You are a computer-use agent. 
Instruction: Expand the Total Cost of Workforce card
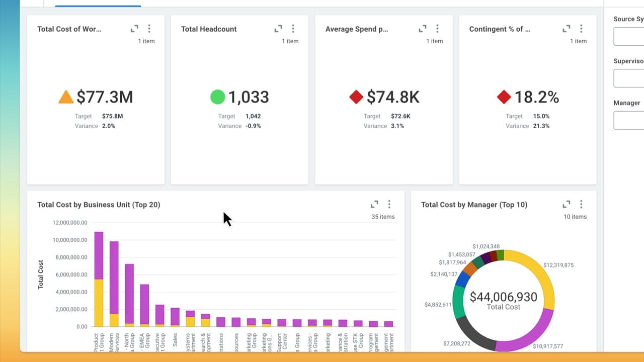coord(134,29)
